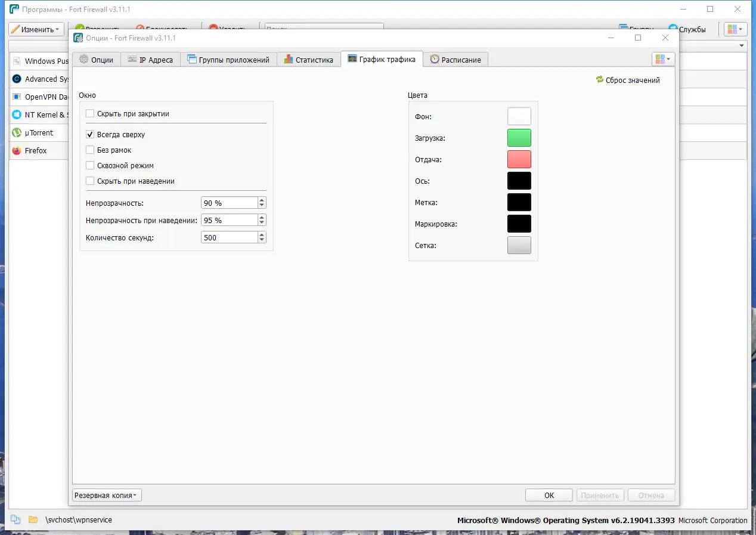Screen dimensions: 756x535
Task: Click the Сброс значений link
Action: [633, 80]
